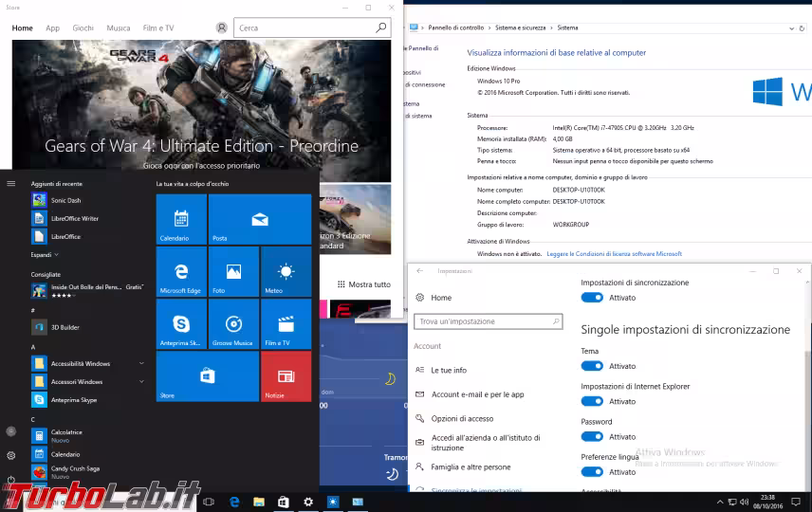Click the Settings back arrow
The image size is (812, 512).
[420, 271]
